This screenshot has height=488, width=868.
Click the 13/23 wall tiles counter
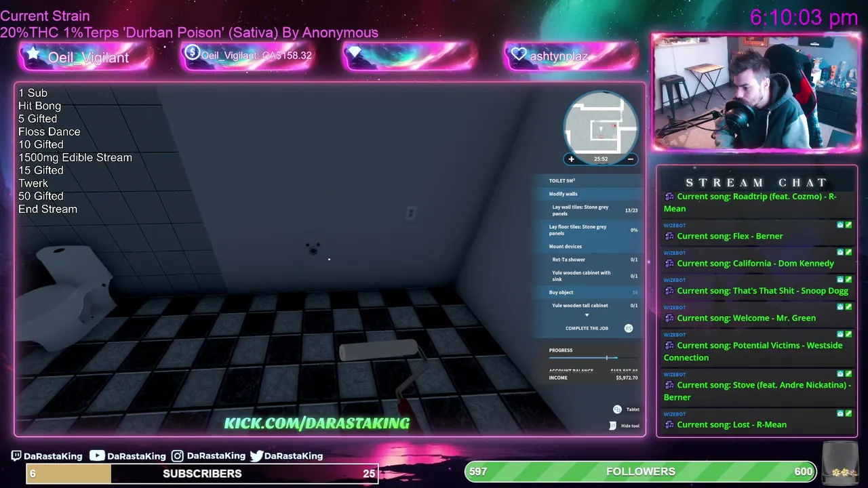pyautogui.click(x=631, y=211)
